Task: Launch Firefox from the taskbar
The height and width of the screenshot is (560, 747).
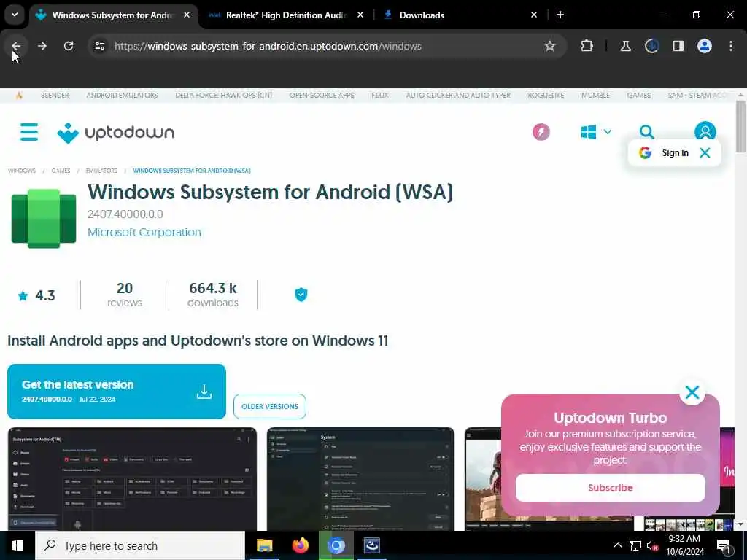Action: 300,545
